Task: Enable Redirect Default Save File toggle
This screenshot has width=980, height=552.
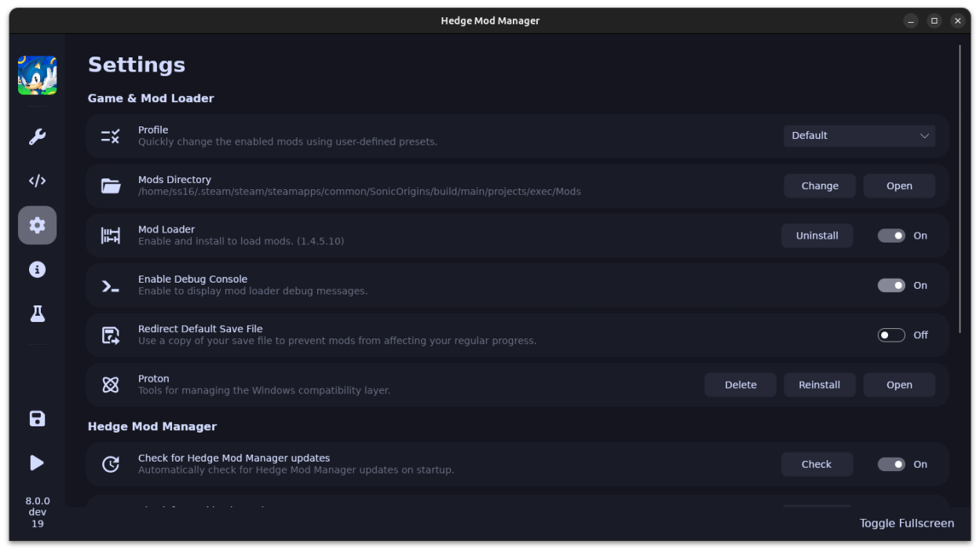Action: pos(891,335)
